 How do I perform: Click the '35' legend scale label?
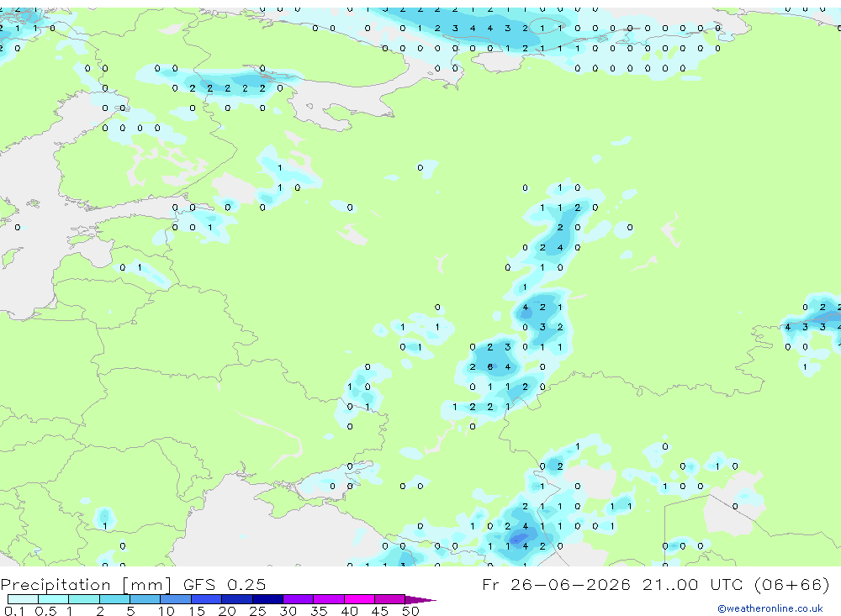[x=319, y=611]
